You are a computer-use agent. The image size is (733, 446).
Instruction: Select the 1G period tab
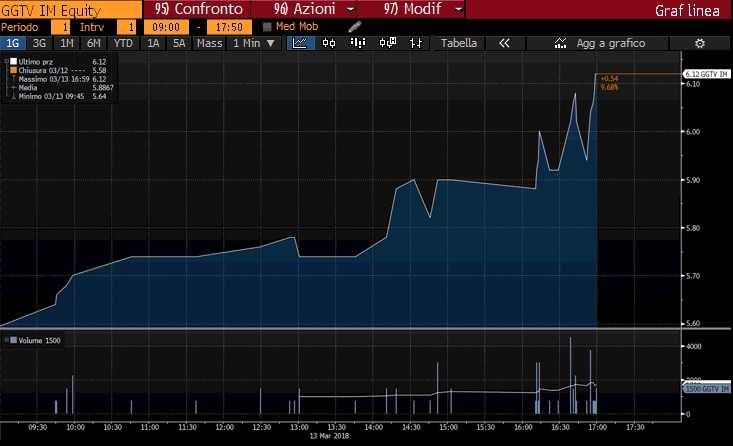pyautogui.click(x=13, y=44)
